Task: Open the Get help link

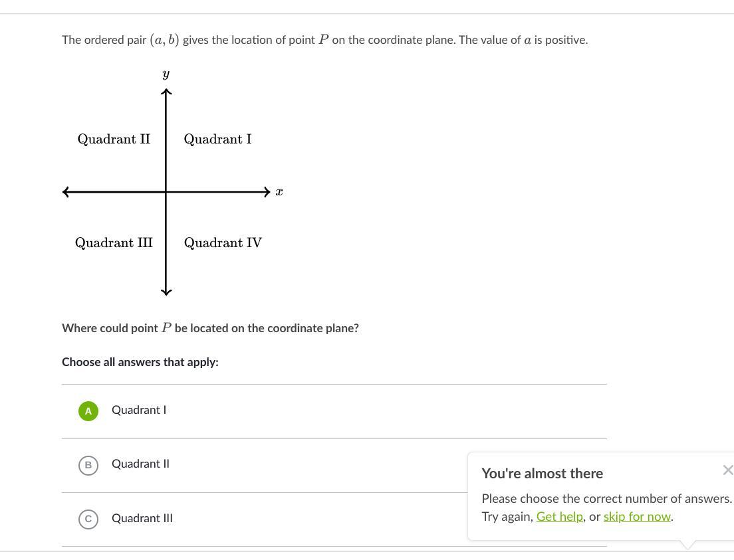Action: point(559,516)
